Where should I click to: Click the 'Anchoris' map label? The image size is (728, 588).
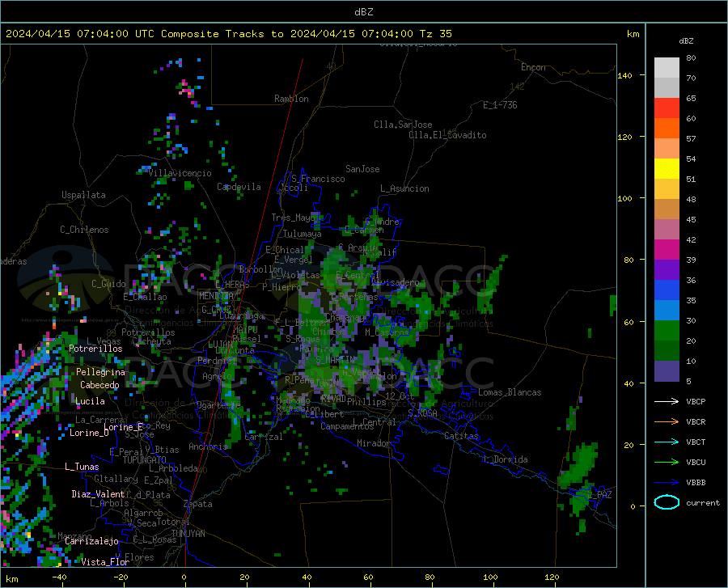tap(208, 446)
